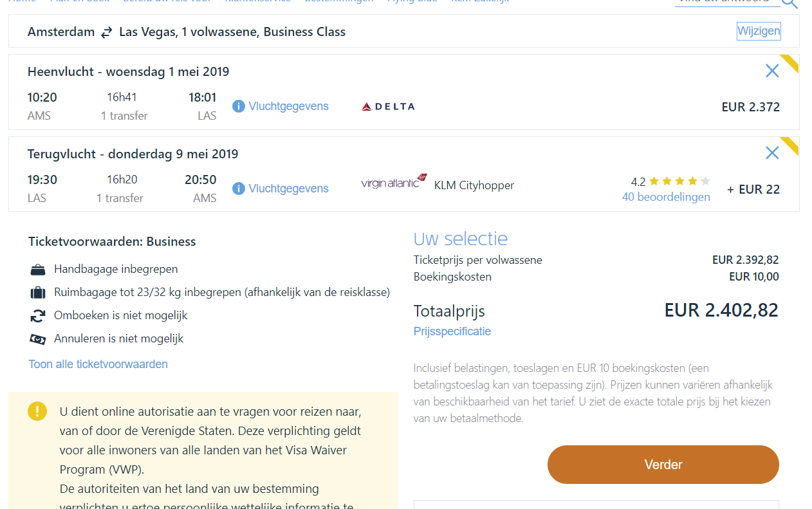The width and height of the screenshot is (812, 509).
Task: Open Vluchtgegevens for the Terugvlucht
Action: [x=288, y=189]
